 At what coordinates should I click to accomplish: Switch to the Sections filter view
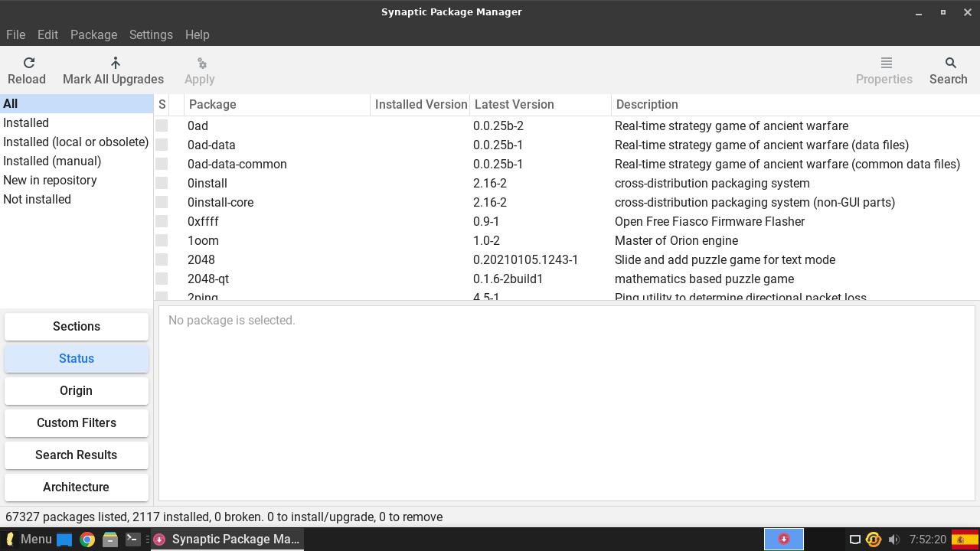tap(77, 326)
